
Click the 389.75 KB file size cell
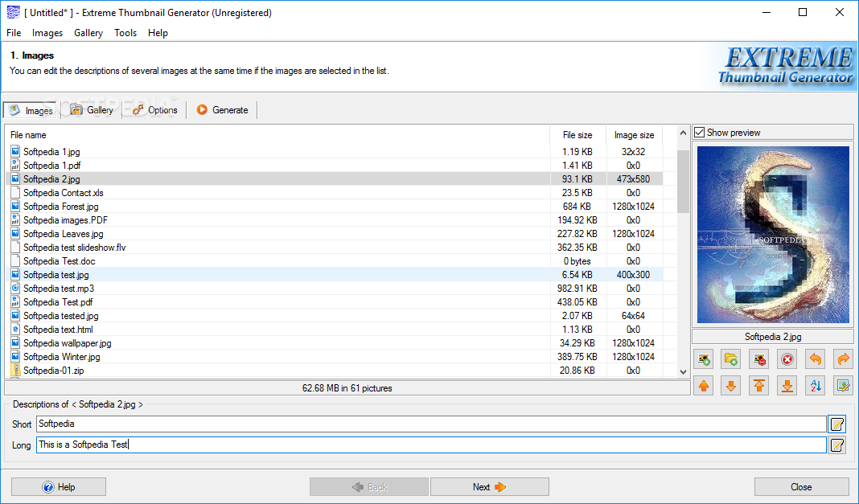coord(577,357)
